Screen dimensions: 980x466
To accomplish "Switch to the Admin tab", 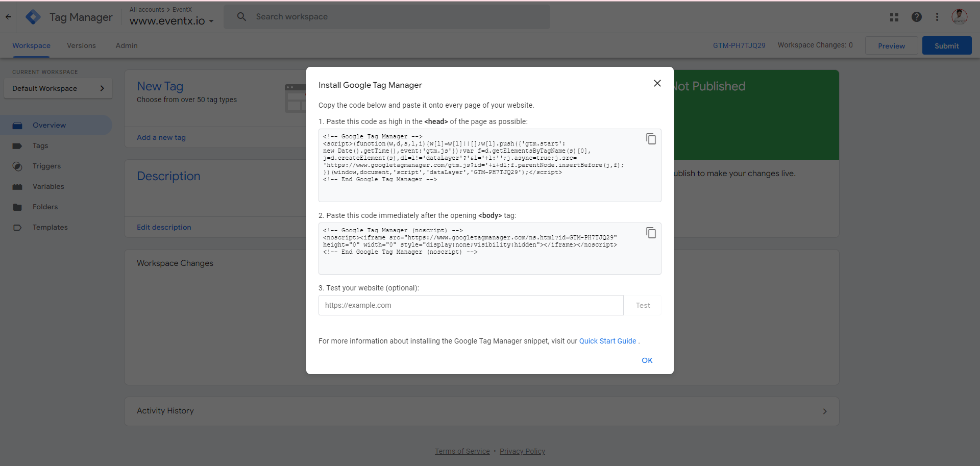I will coord(127,45).
